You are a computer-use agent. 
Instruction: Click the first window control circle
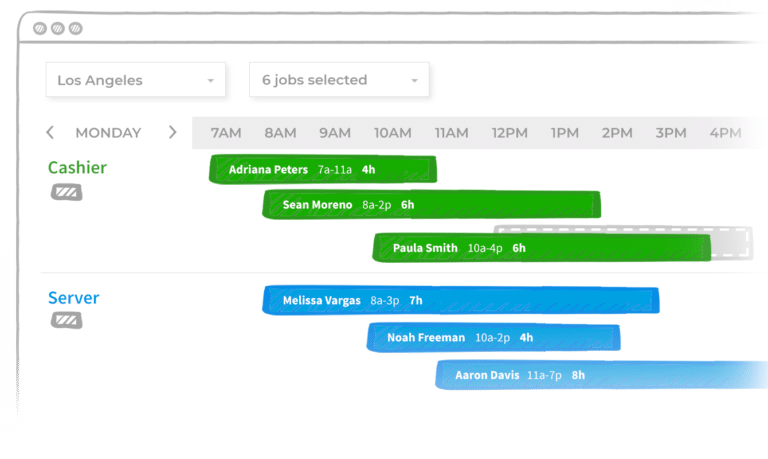(40, 28)
